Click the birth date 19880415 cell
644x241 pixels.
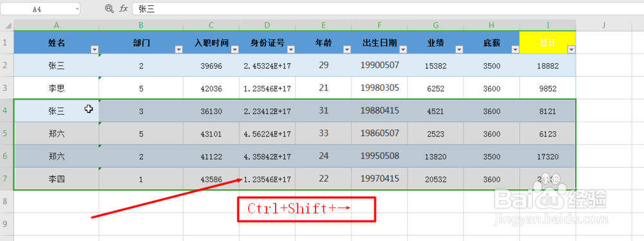(x=379, y=111)
